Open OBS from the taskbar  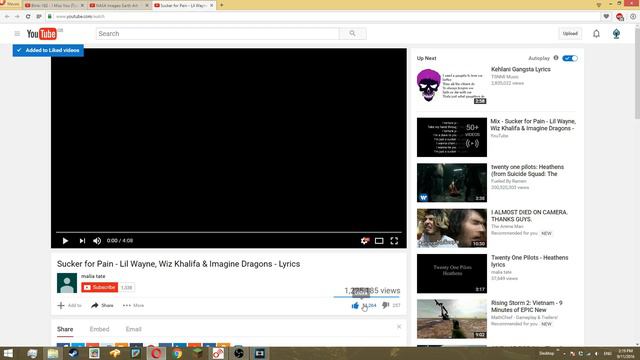pyautogui.click(x=239, y=353)
